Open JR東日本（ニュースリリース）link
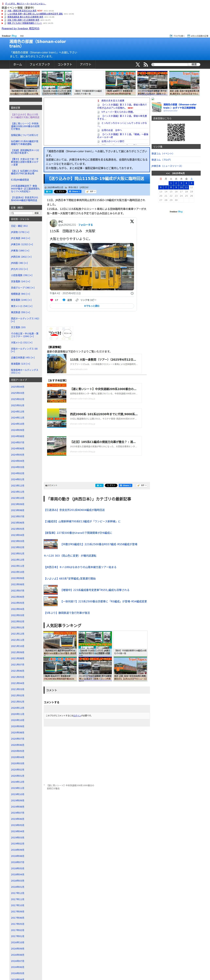This screenshot has height=980, width=210. tap(167, 166)
